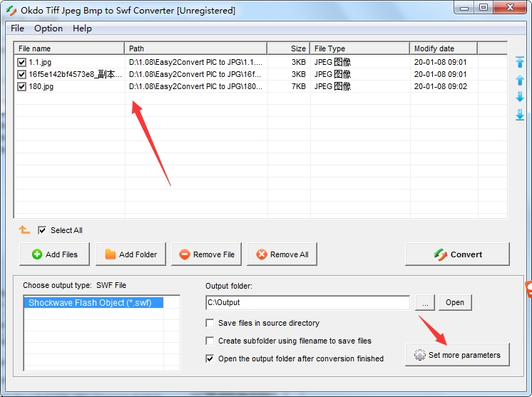Click the Add Files button
This screenshot has width=532, height=397.
click(x=55, y=254)
